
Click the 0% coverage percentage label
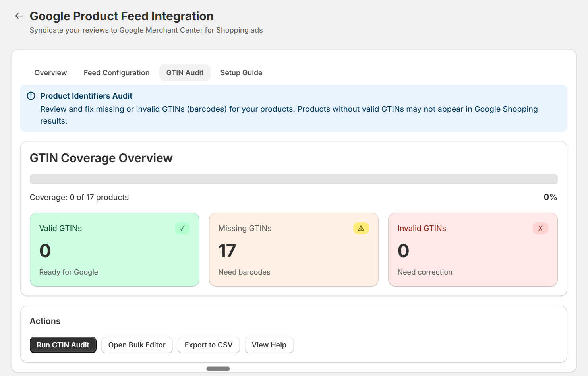pos(550,197)
